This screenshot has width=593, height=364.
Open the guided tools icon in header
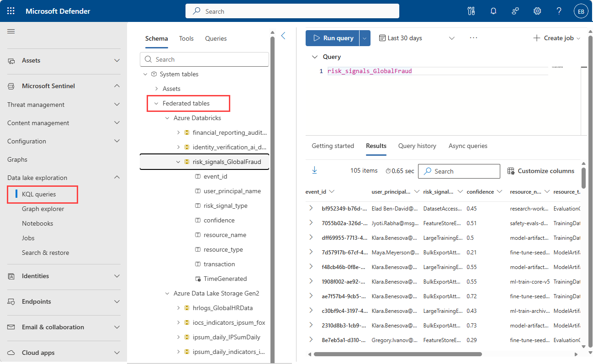[471, 11]
